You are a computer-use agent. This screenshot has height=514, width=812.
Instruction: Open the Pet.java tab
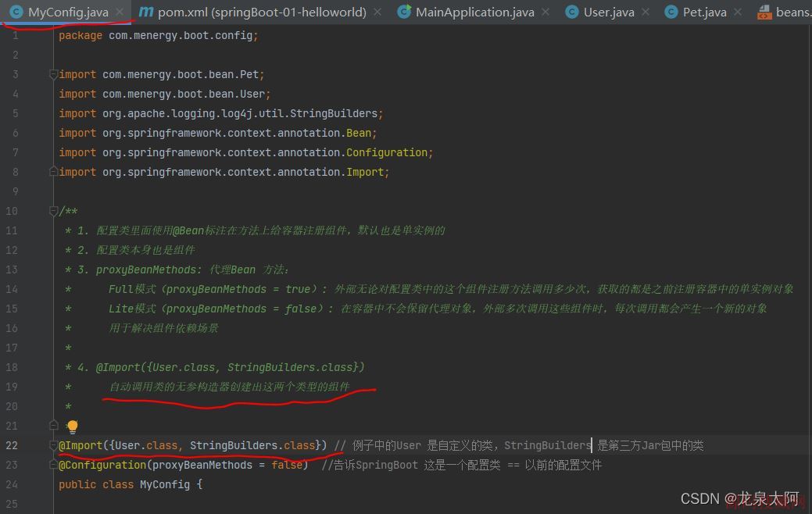click(x=704, y=12)
